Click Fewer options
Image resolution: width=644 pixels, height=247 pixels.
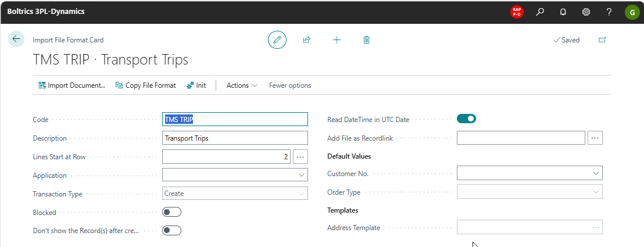[289, 85]
